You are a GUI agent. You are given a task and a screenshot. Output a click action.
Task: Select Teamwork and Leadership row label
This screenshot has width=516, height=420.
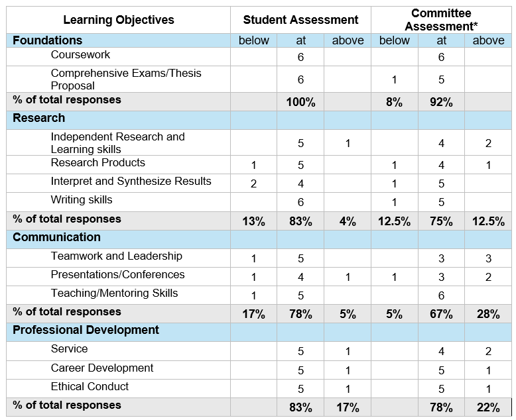click(117, 256)
